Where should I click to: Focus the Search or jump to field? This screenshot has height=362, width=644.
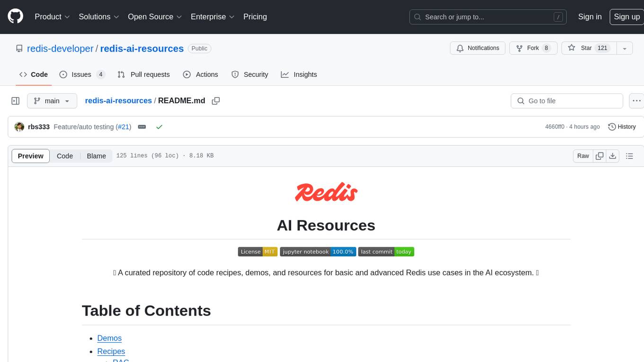[488, 17]
